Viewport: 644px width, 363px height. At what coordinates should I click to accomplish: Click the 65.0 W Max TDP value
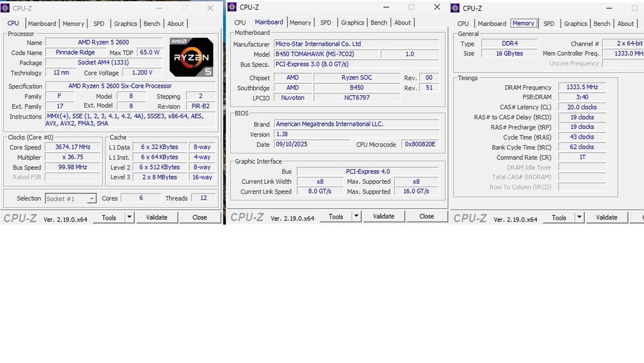point(149,52)
